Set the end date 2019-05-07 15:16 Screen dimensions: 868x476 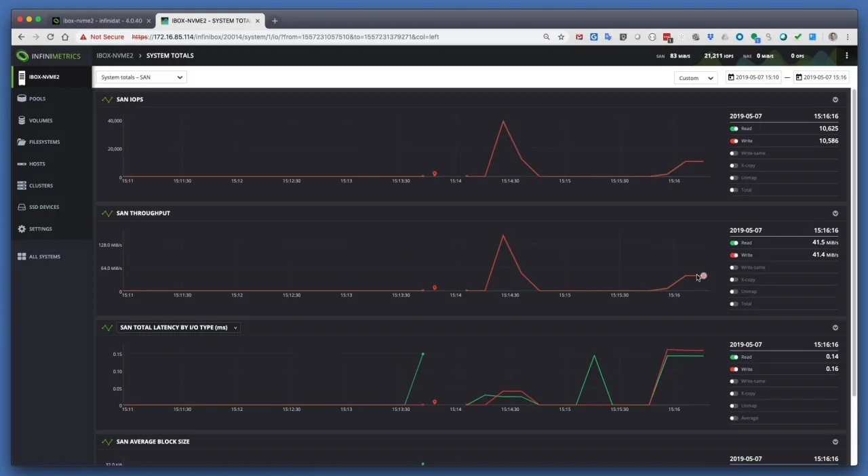pos(821,77)
